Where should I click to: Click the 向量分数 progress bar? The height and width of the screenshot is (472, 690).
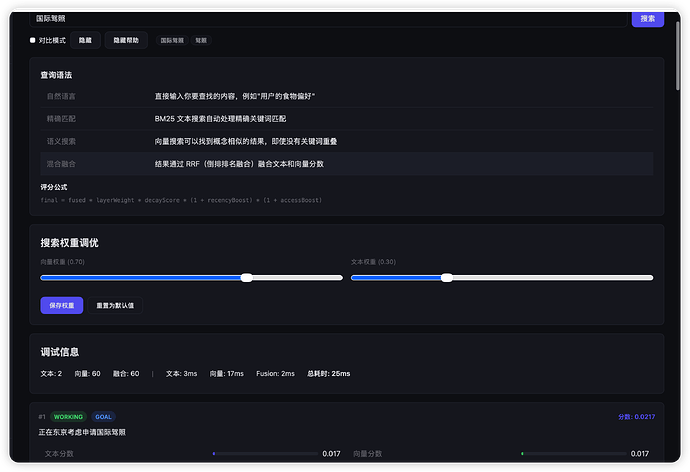tap(574, 454)
